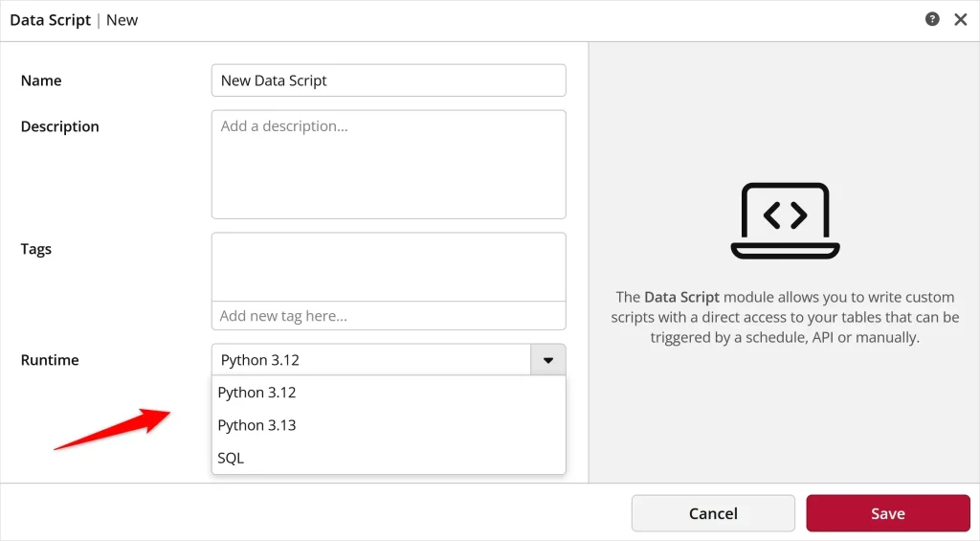Viewport: 980px width, 541px height.
Task: Click the Name field containing New Data Script
Action: click(x=389, y=80)
